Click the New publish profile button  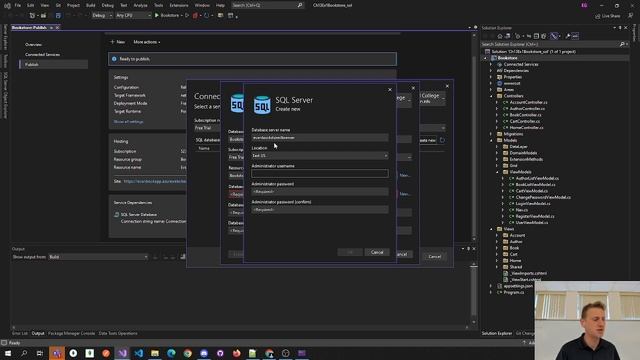[x=118, y=42]
